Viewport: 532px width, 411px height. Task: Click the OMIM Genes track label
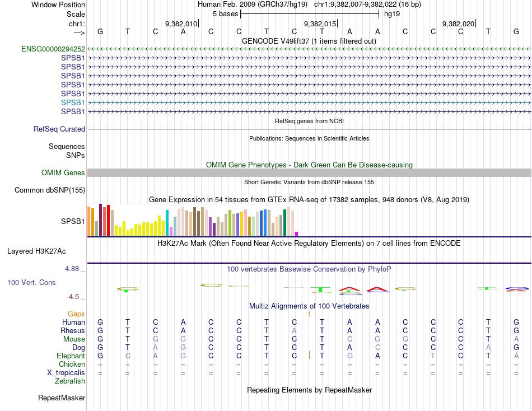tap(63, 173)
